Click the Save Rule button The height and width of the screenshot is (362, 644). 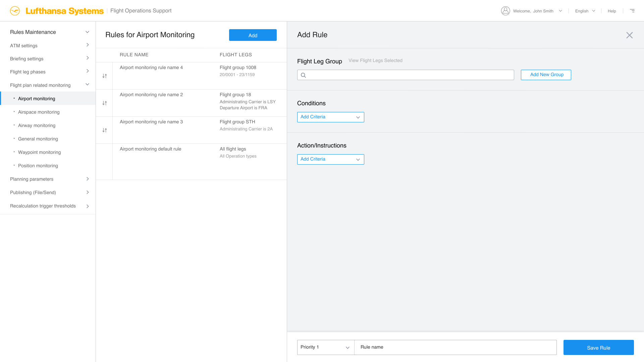tap(599, 348)
